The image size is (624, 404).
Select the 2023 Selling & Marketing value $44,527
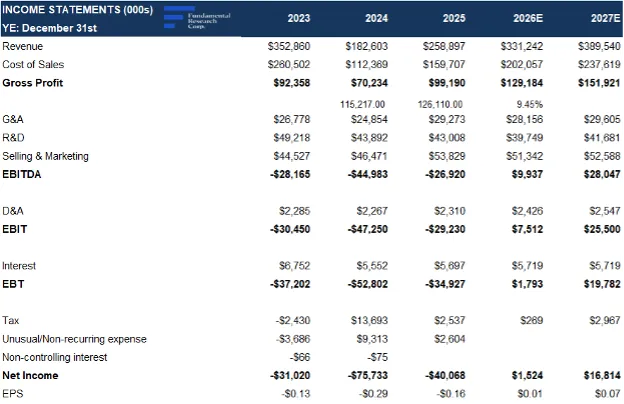click(291, 156)
